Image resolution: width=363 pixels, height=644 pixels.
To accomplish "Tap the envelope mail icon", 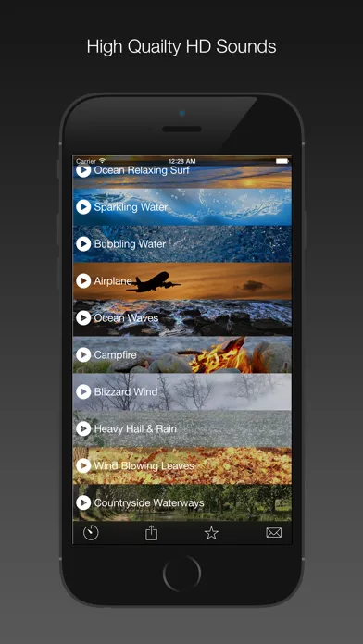I will (x=274, y=533).
